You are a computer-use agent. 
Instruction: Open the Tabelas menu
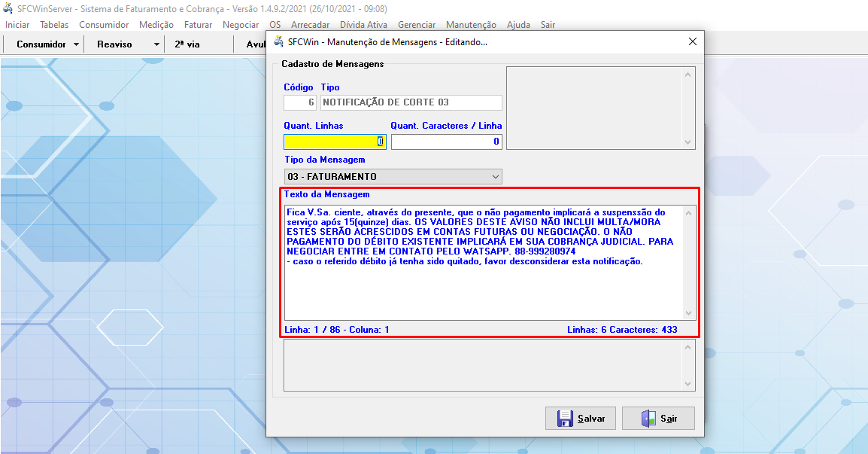tap(54, 25)
